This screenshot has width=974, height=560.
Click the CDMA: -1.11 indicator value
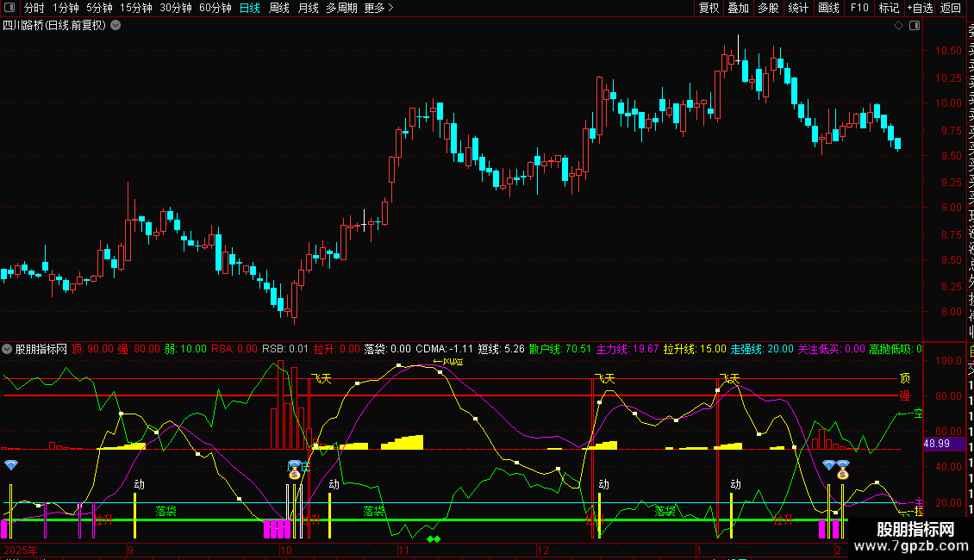tap(444, 349)
